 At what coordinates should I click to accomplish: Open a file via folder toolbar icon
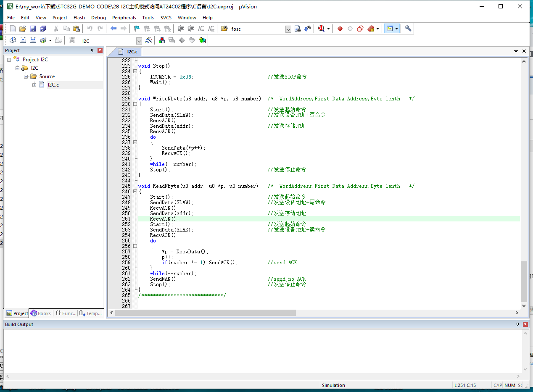pyautogui.click(x=23, y=29)
